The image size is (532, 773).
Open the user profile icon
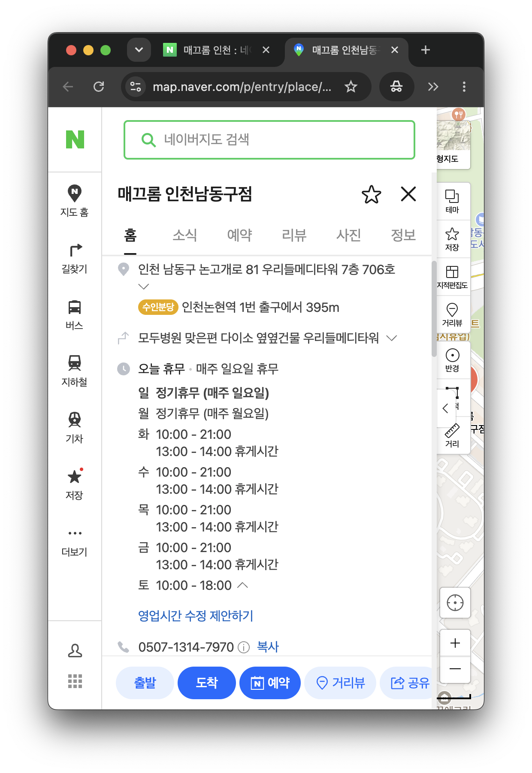tap(75, 651)
